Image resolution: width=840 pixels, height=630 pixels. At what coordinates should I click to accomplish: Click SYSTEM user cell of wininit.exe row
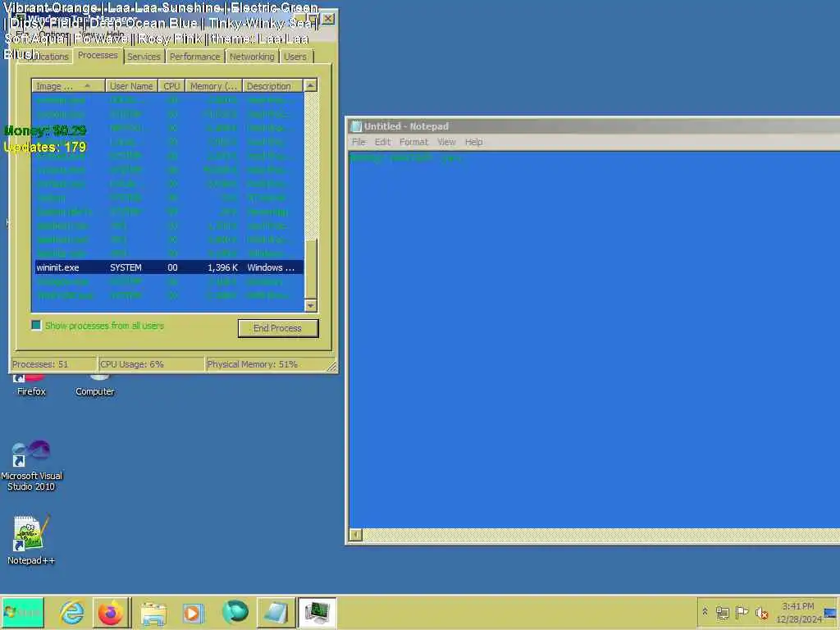pyautogui.click(x=126, y=267)
